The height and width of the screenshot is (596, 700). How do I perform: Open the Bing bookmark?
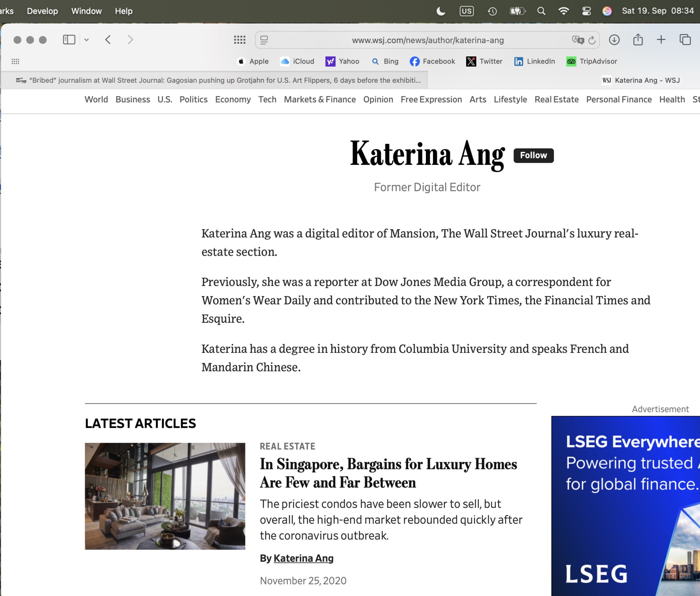coord(385,61)
